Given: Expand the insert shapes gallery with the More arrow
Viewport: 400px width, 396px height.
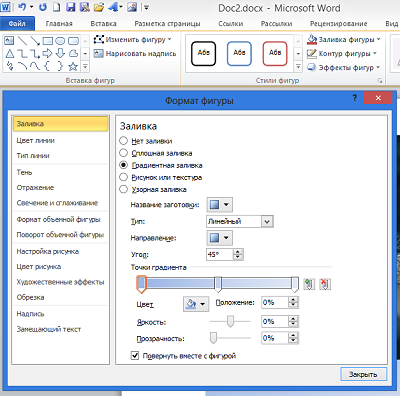Looking at the screenshot, I should pyautogui.click(x=85, y=67).
